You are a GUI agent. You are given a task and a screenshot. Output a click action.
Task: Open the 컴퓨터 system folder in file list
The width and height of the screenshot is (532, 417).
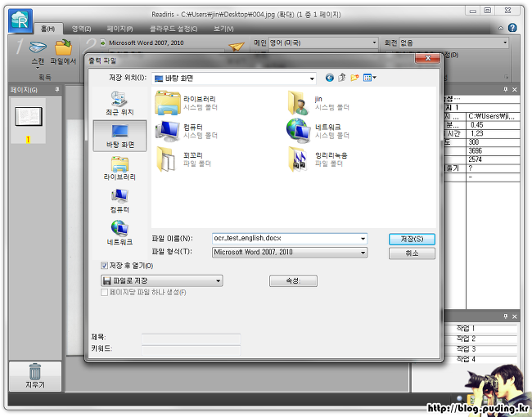coord(186,131)
